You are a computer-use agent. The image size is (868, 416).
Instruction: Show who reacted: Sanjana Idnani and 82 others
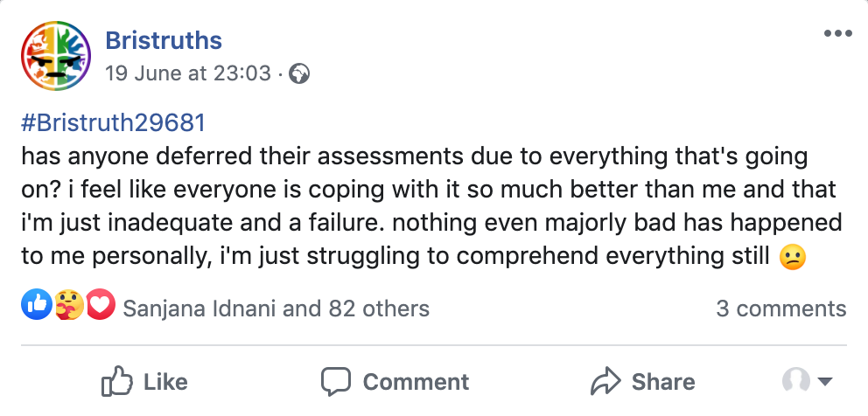coord(276,309)
